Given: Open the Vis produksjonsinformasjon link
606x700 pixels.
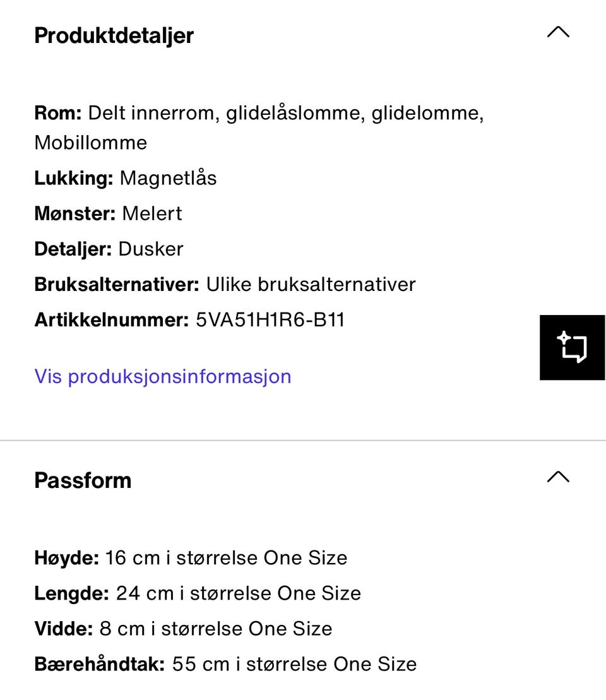Looking at the screenshot, I should click(x=163, y=376).
